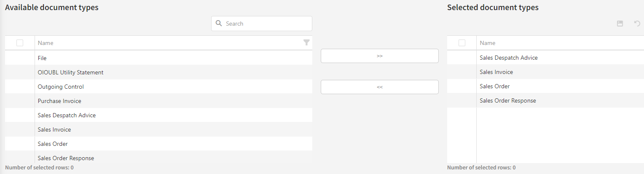
Task: Open the Name column filter icon
Action: tap(306, 42)
